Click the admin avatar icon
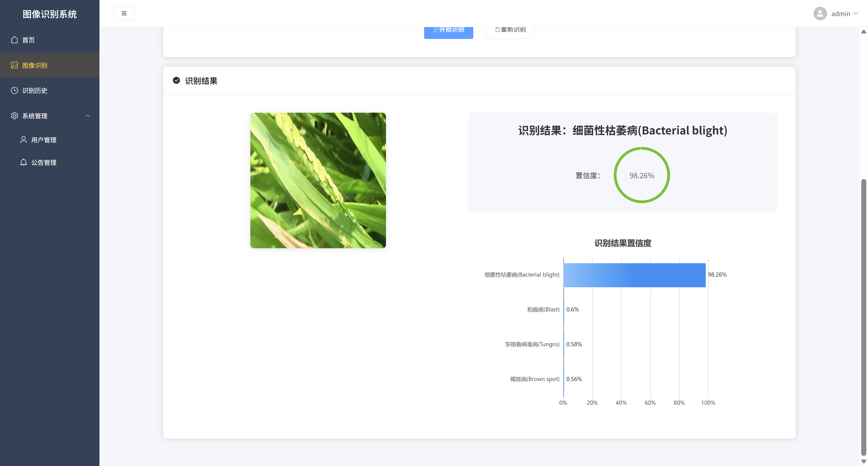 point(820,14)
